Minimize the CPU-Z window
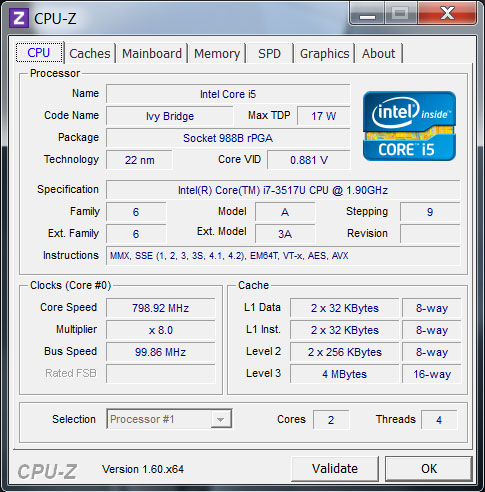This screenshot has width=485, height=492. pyautogui.click(x=367, y=14)
